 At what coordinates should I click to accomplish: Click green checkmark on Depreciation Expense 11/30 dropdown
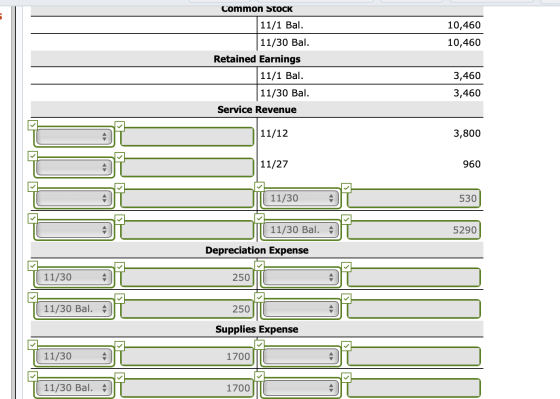coord(32,266)
